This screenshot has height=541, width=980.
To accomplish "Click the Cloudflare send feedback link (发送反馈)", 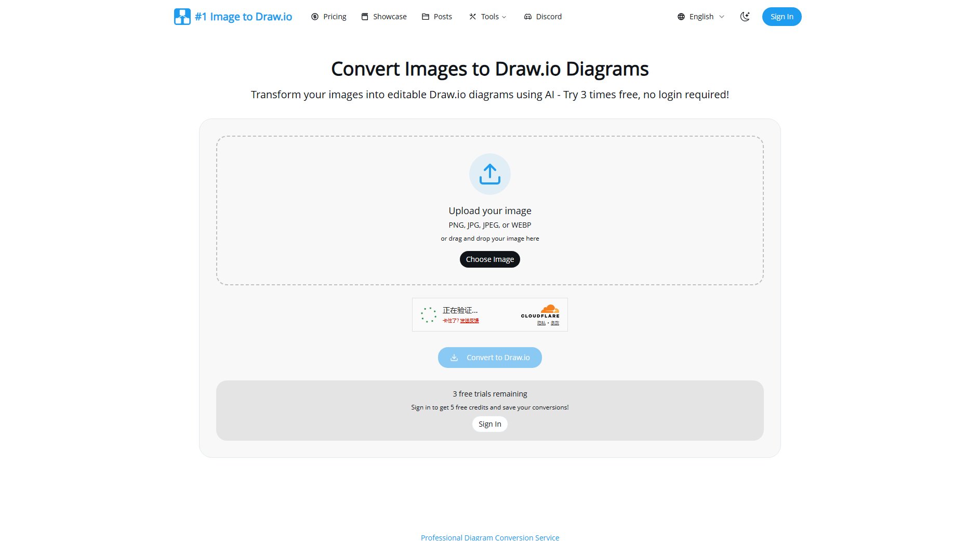I will 469,321.
